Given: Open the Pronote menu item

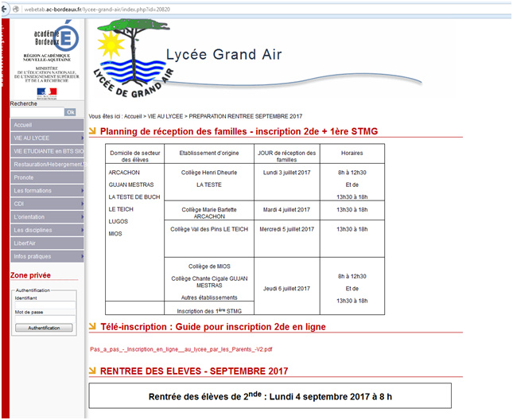Looking at the screenshot, I should point(47,177).
